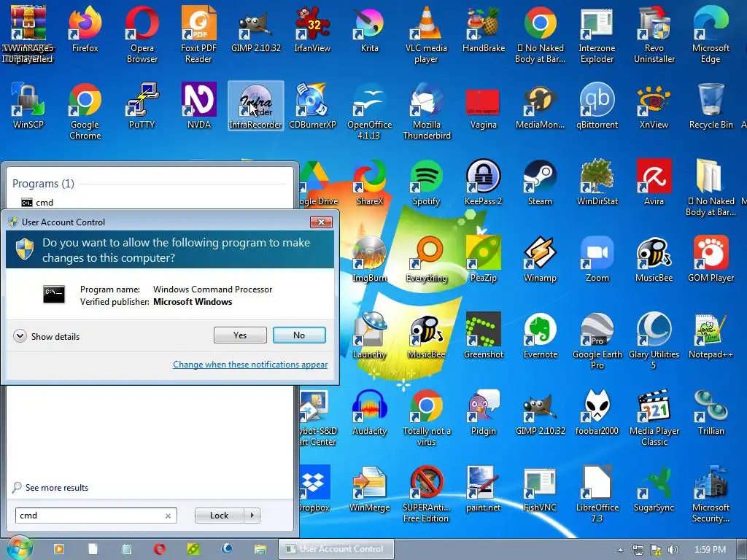Viewport: 747px width, 560px height.
Task: Open Totally not a virus shortcut
Action: point(426,418)
